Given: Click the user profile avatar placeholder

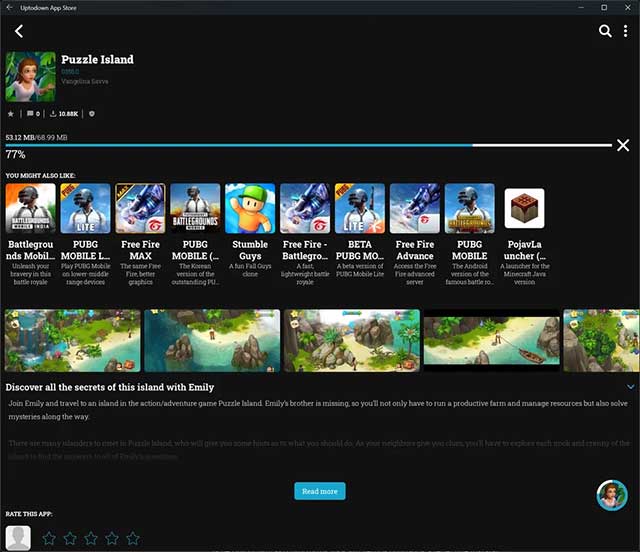Looking at the screenshot, I should 18,538.
